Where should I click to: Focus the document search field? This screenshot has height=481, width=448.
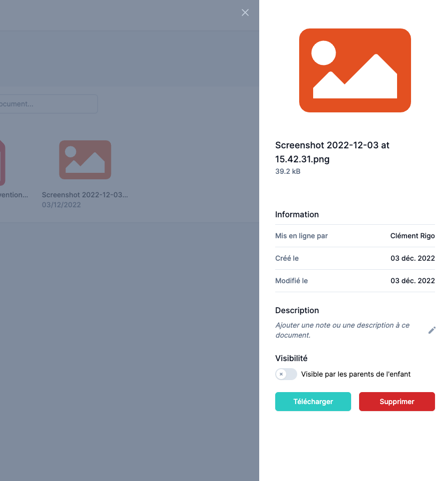coord(47,104)
